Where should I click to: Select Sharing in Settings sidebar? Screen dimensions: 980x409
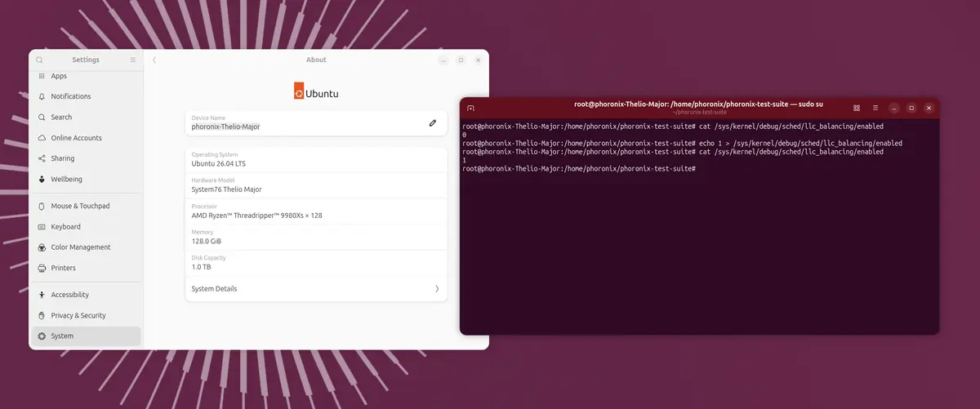coord(86,158)
